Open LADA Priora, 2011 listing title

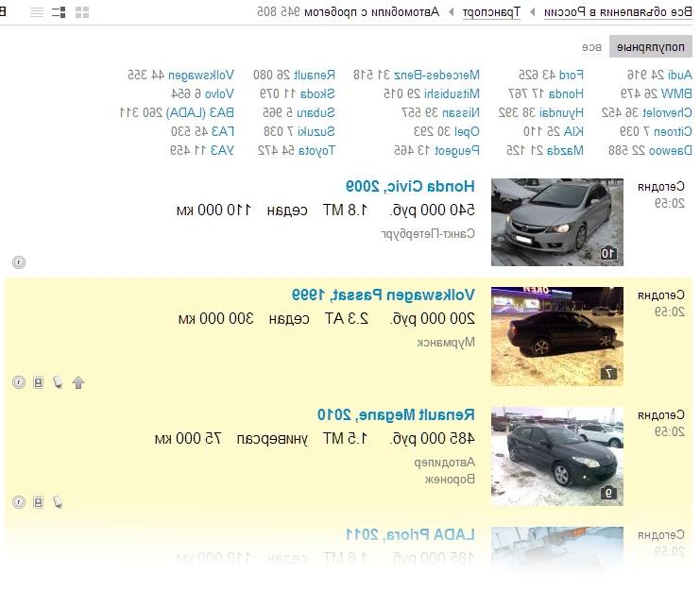click(410, 534)
